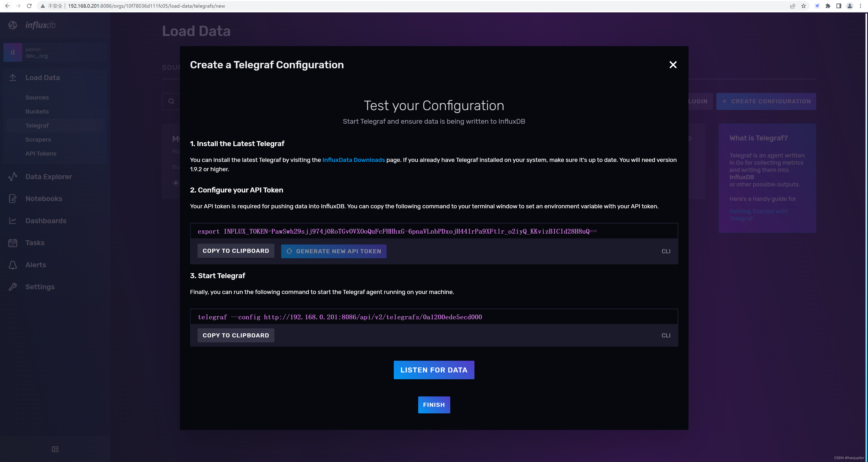Click the CLI label beside Generate New API Token
The height and width of the screenshot is (462, 868).
click(x=666, y=251)
